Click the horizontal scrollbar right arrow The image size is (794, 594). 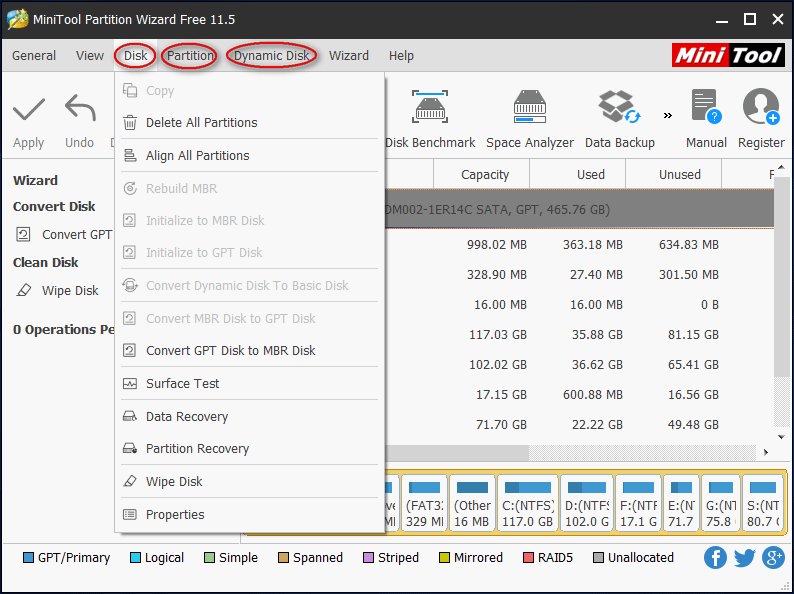click(766, 452)
